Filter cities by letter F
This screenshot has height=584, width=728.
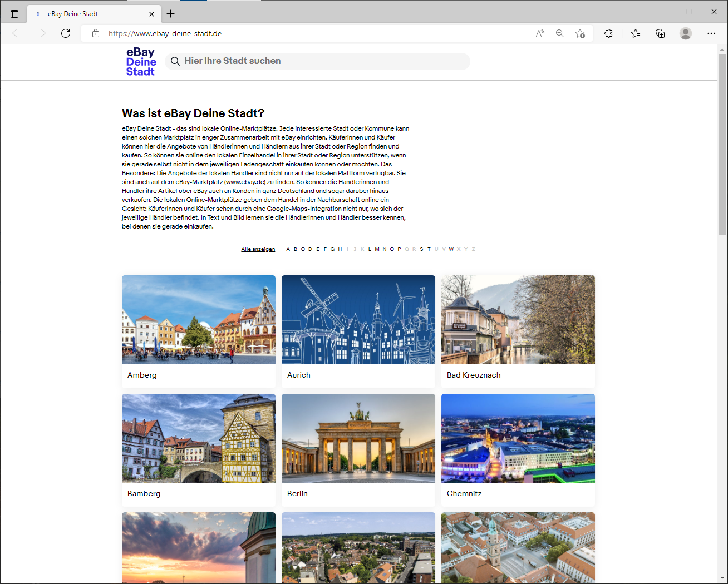[325, 249]
